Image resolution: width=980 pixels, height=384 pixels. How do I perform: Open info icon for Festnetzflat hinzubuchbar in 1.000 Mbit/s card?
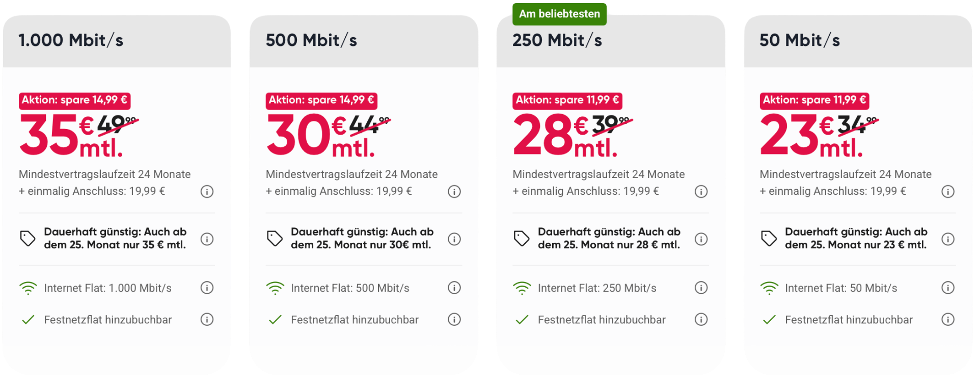207,320
